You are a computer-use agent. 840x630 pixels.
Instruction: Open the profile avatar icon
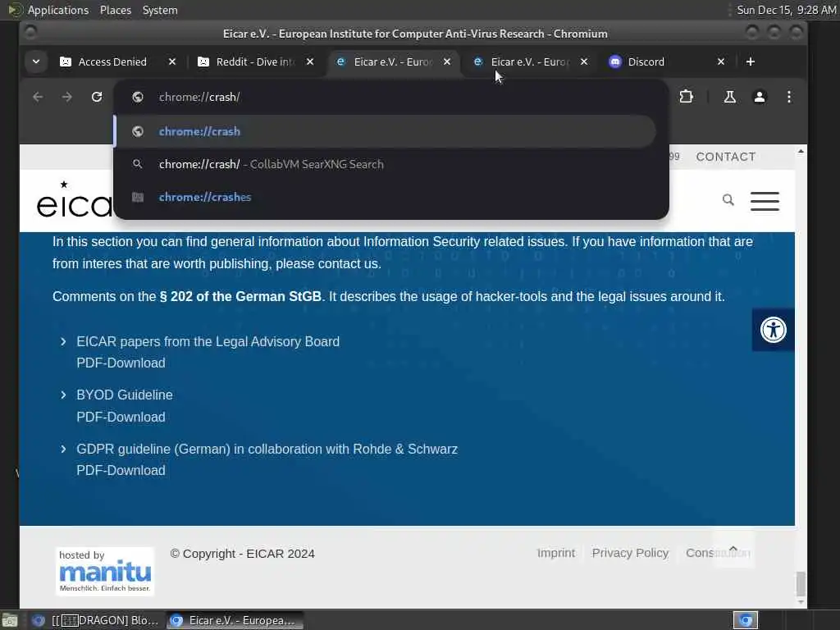[x=760, y=97]
